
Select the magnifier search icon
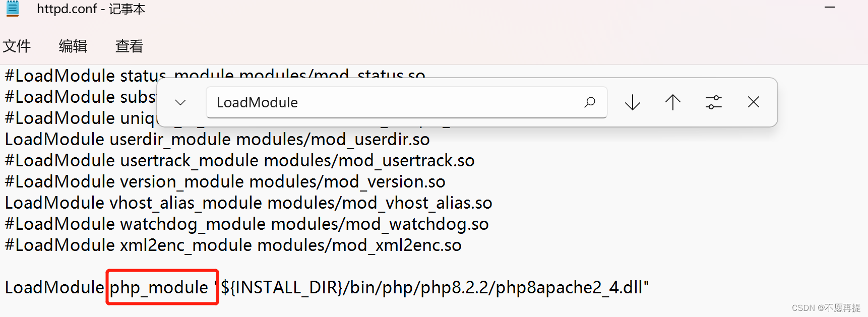(x=590, y=102)
